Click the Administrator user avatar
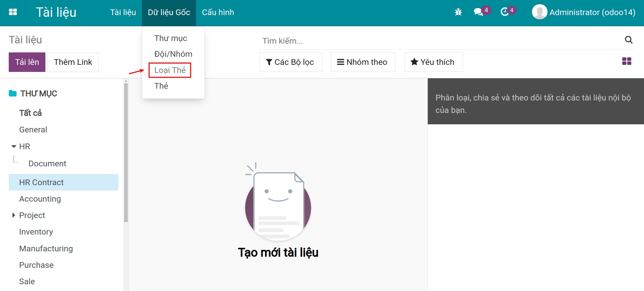 point(539,12)
